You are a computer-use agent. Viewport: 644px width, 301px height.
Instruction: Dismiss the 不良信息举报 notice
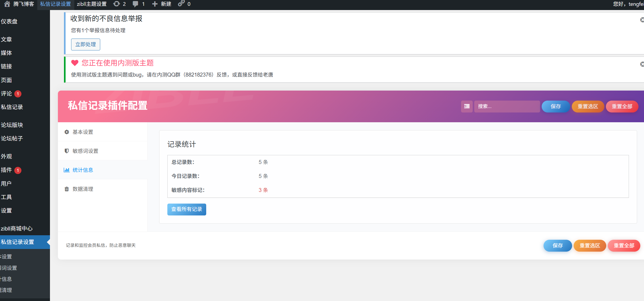pyautogui.click(x=642, y=20)
